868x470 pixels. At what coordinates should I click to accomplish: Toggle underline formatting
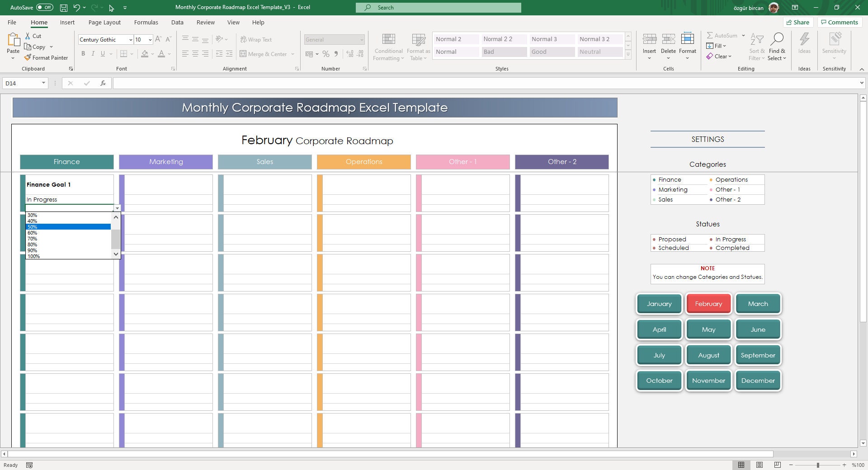(103, 53)
